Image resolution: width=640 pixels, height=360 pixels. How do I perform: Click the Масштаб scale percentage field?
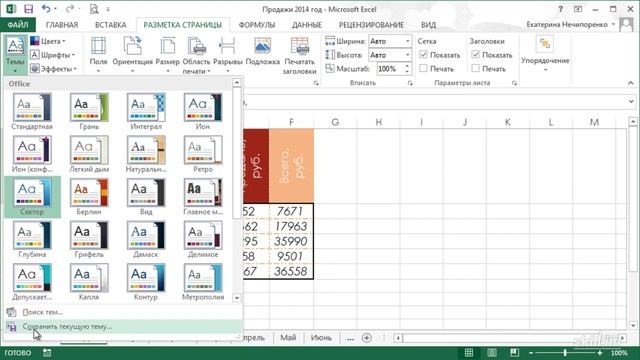pyautogui.click(x=390, y=69)
